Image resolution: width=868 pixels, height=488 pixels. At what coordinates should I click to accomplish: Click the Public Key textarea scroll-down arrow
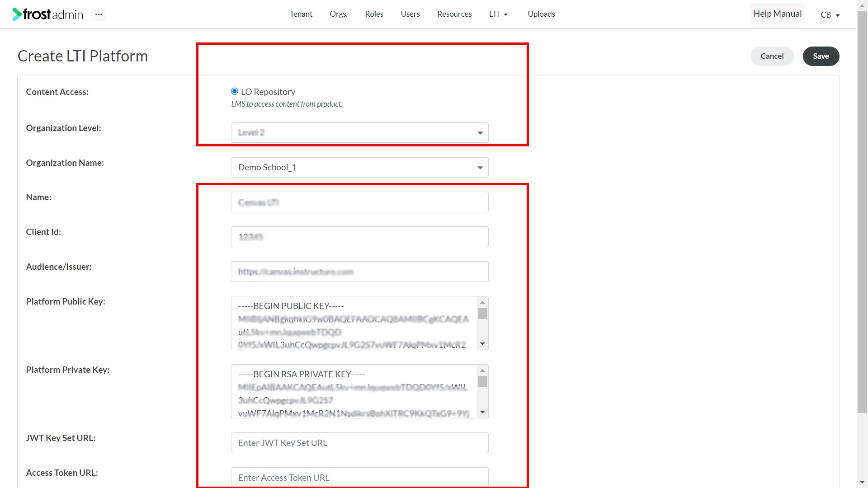click(482, 344)
